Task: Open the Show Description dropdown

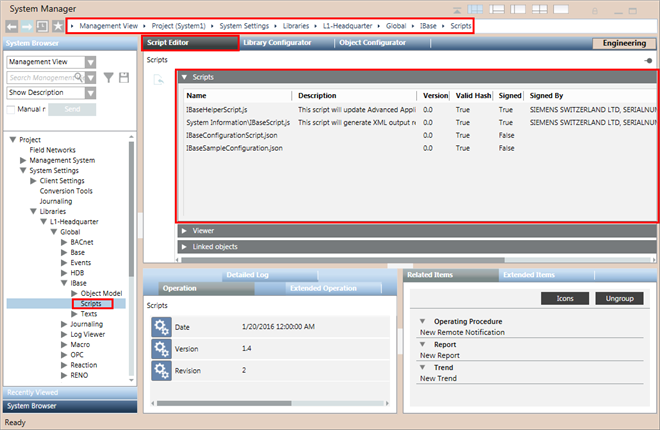Action: click(x=90, y=92)
